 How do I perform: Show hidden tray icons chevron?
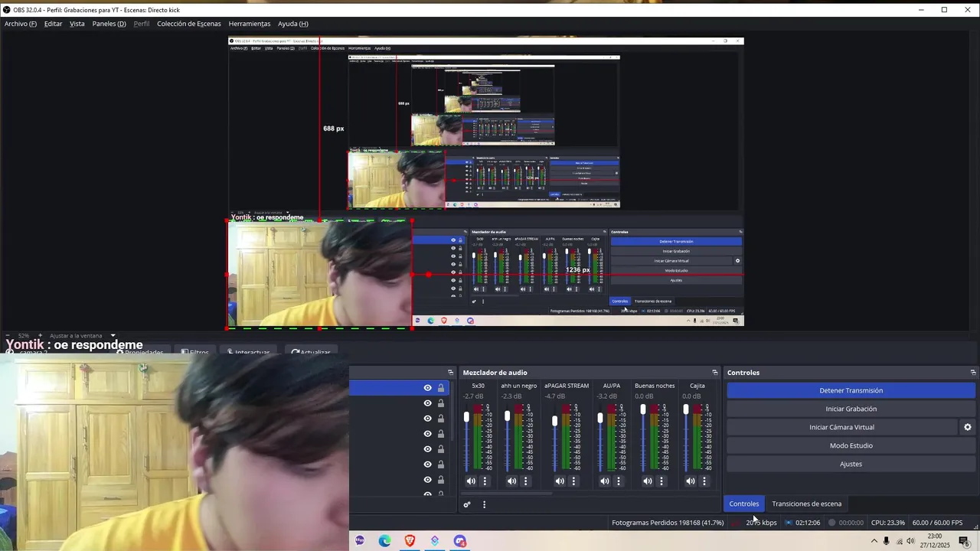(874, 541)
